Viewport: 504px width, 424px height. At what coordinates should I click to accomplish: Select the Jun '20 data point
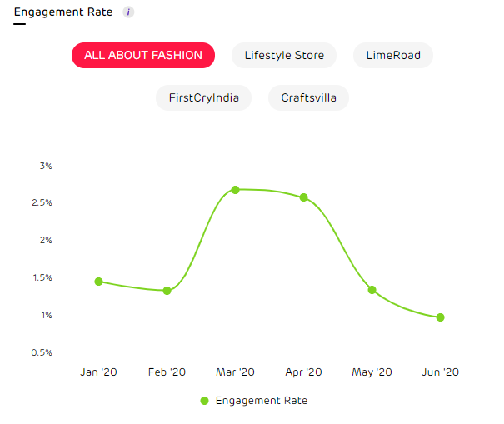(441, 317)
